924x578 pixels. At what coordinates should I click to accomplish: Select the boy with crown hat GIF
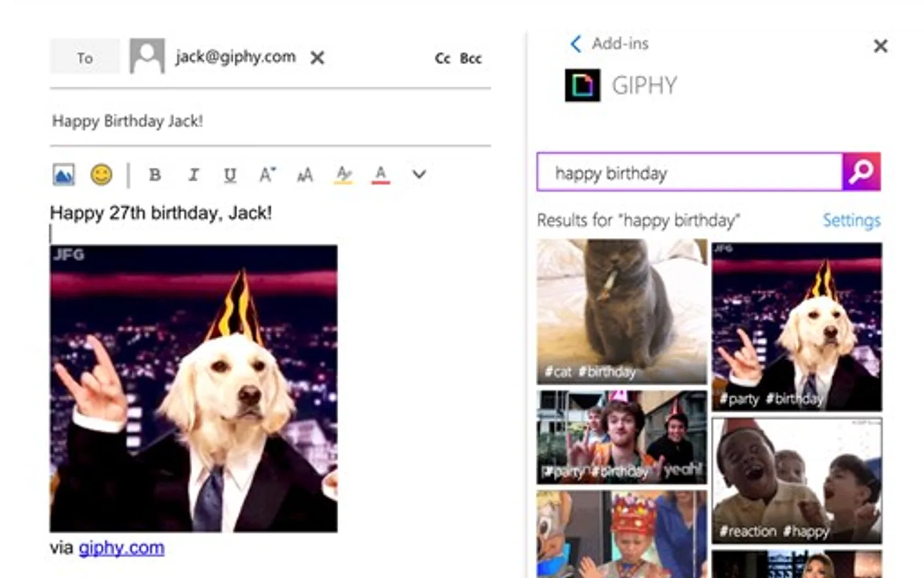pyautogui.click(x=622, y=534)
